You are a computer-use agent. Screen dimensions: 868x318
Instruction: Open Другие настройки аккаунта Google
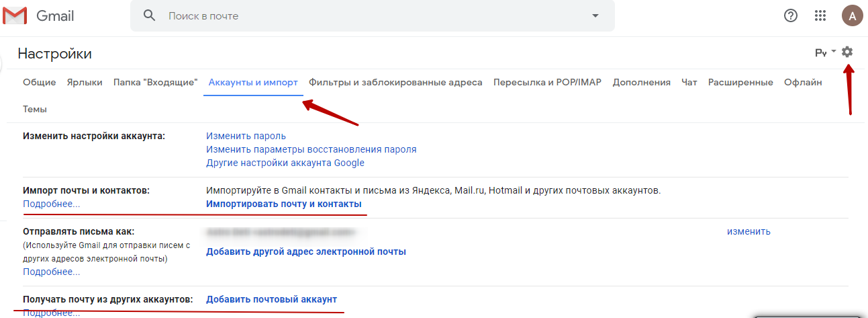(285, 163)
